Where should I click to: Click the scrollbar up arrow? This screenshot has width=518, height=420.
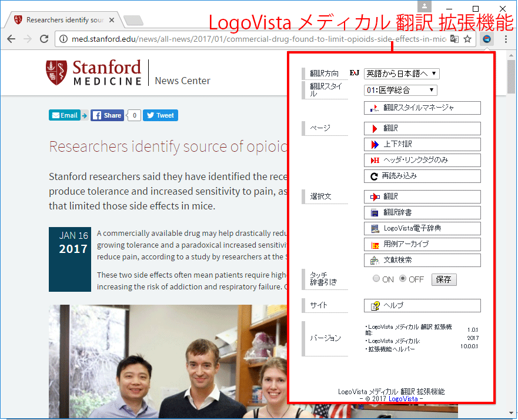point(512,55)
